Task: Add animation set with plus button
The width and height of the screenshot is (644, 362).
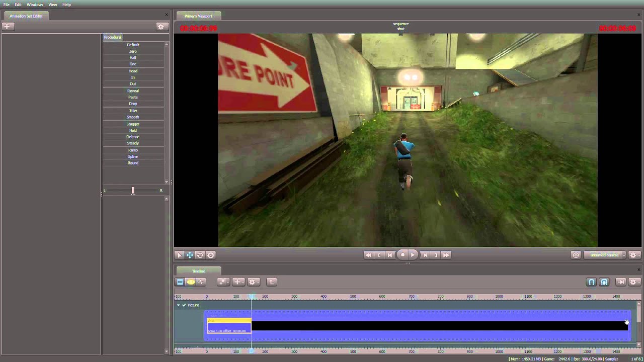Action: click(8, 26)
